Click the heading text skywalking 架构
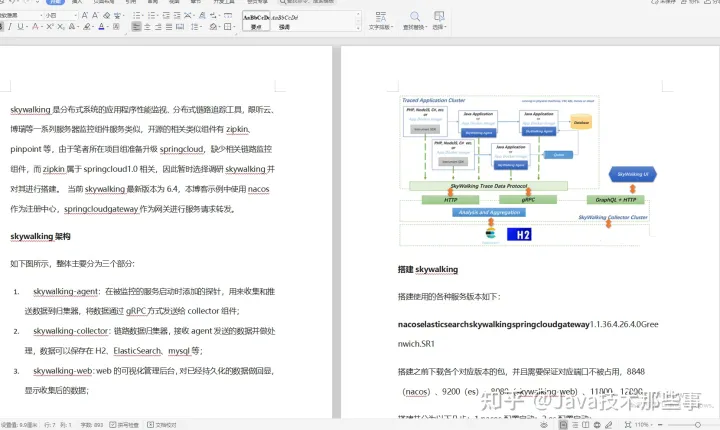The height and width of the screenshot is (430, 720). point(40,236)
